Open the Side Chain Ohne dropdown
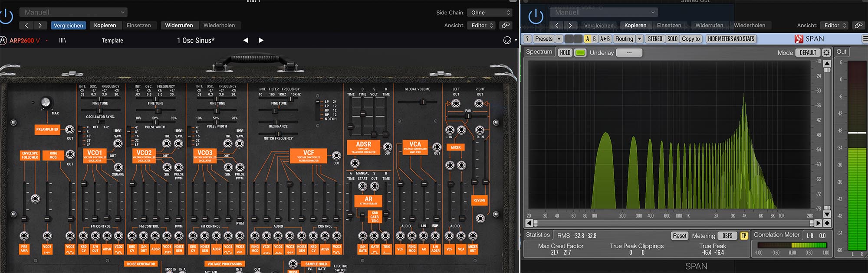 (x=490, y=13)
